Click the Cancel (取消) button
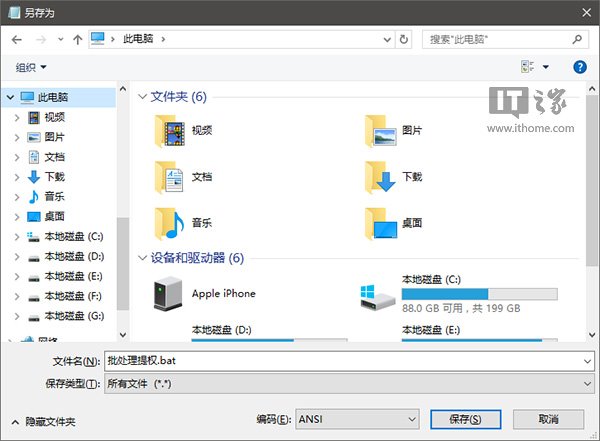Screen dimensions: 600x441 tap(548, 419)
